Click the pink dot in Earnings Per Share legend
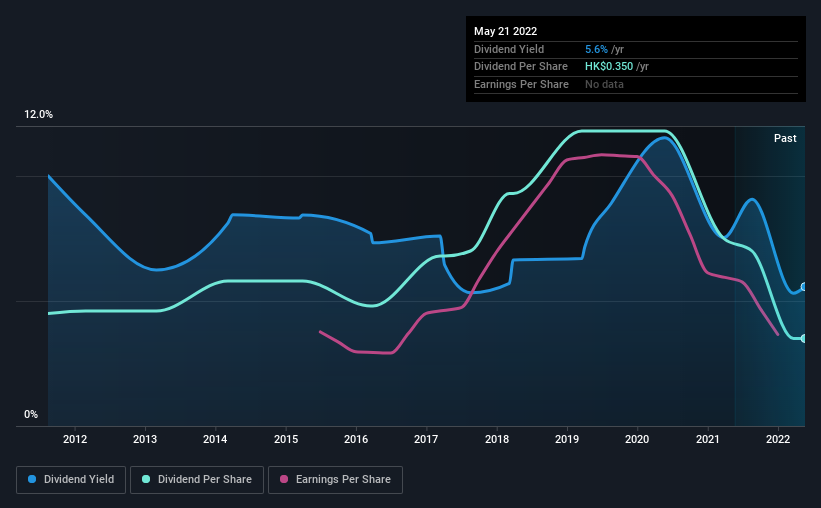Viewport: 821px width, 508px height. coord(285,480)
